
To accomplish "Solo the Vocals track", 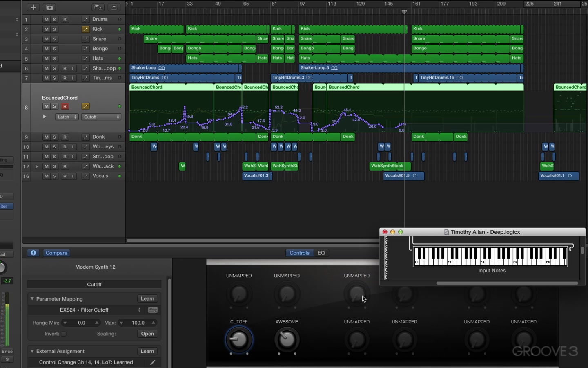I will pyautogui.click(x=54, y=176).
